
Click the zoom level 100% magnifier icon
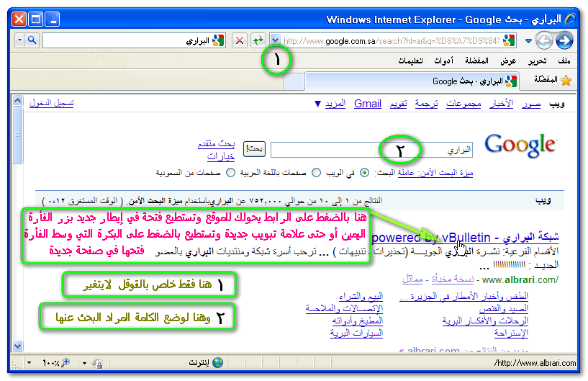[x=65, y=362]
